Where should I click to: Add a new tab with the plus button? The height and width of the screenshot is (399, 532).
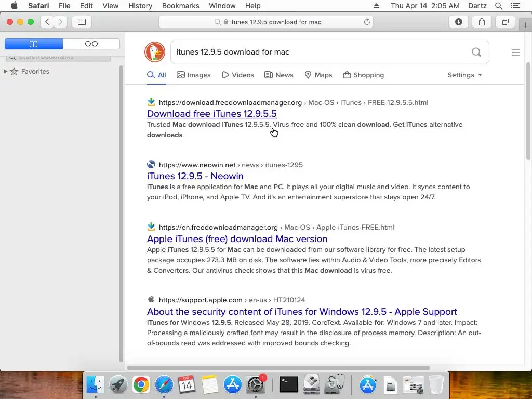[x=525, y=25]
